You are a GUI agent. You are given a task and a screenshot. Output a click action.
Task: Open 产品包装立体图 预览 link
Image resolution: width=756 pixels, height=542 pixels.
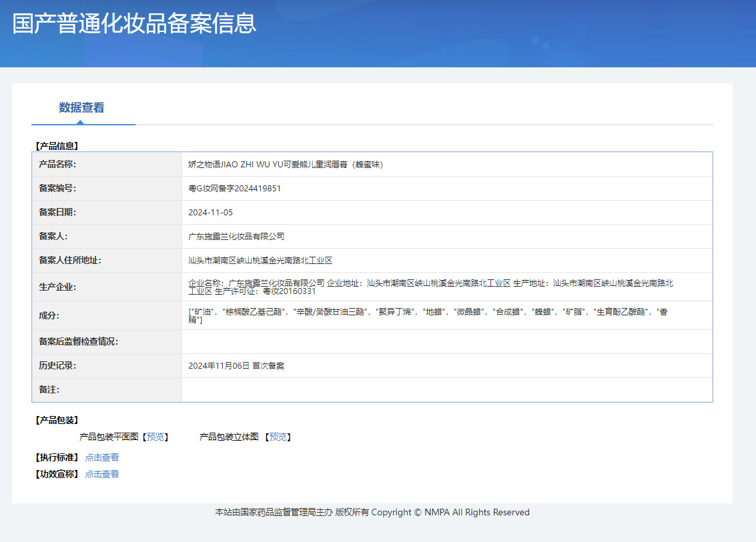[x=278, y=437]
